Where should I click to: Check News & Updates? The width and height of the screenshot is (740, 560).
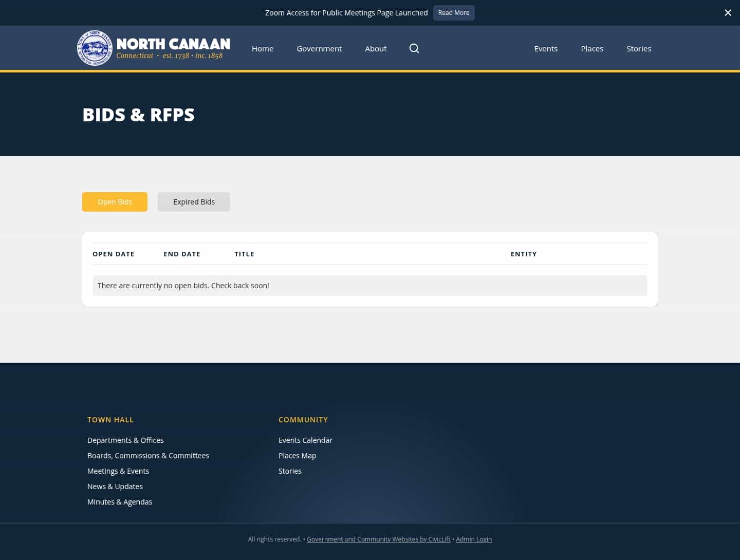[x=115, y=486]
